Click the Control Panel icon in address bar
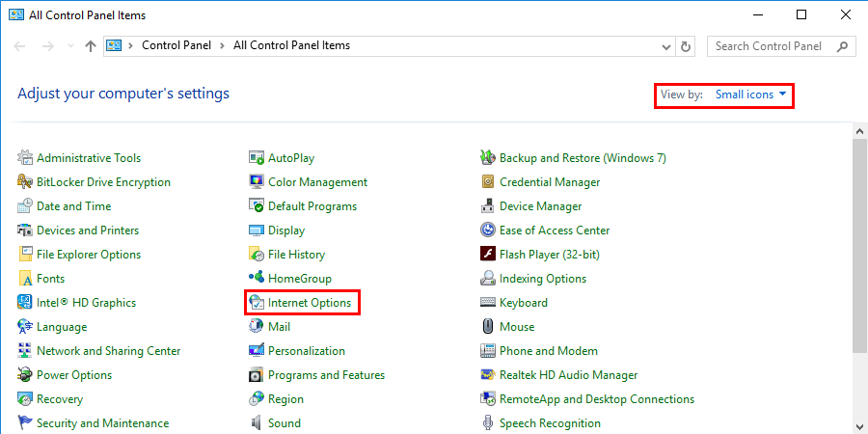 114,46
